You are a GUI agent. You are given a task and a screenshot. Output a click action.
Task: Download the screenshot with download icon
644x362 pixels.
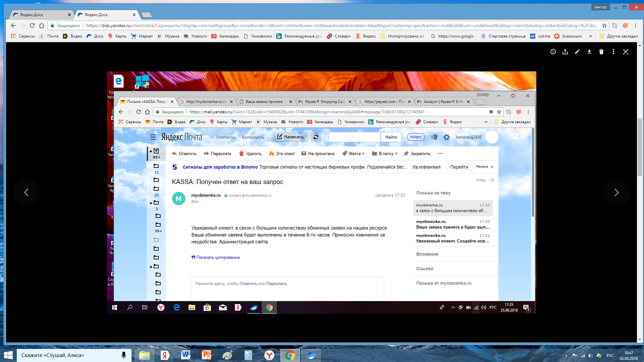tap(589, 52)
